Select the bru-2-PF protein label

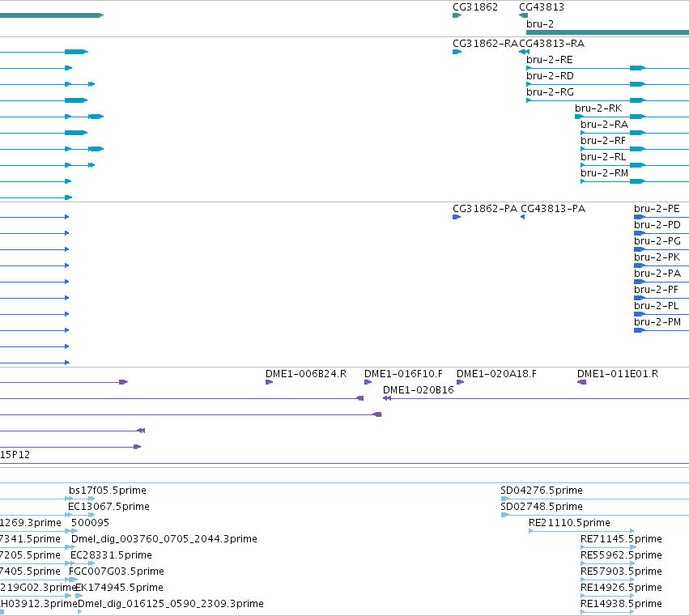click(656, 290)
